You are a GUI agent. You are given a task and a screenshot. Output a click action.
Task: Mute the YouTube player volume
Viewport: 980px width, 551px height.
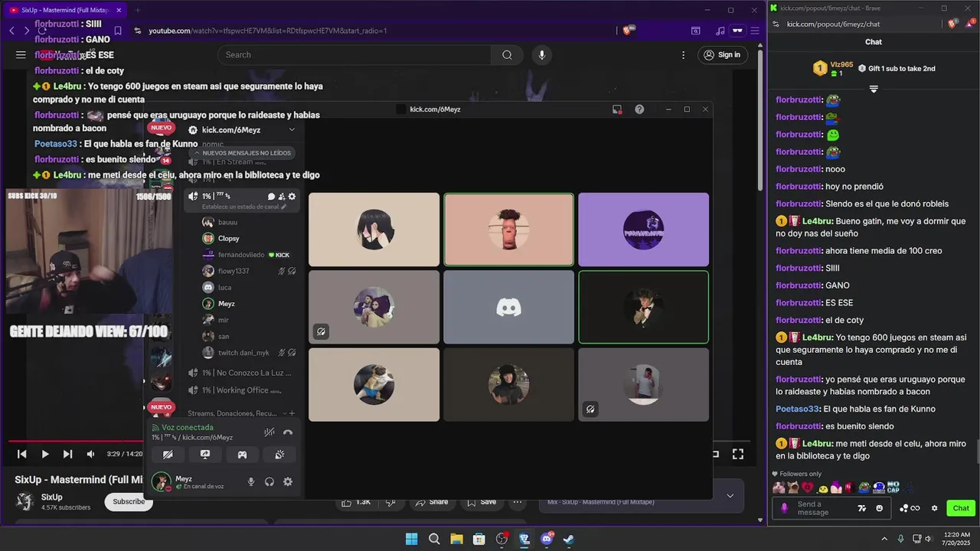90,454
